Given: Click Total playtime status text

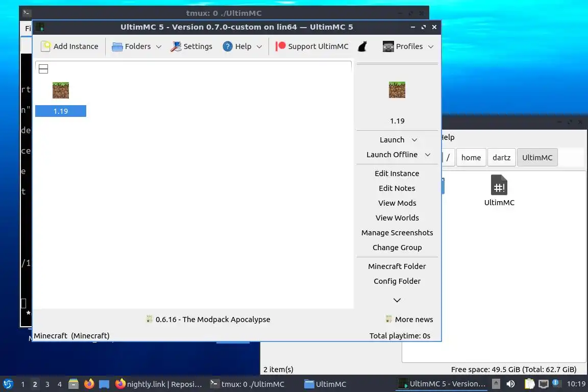Looking at the screenshot, I should point(400,336).
